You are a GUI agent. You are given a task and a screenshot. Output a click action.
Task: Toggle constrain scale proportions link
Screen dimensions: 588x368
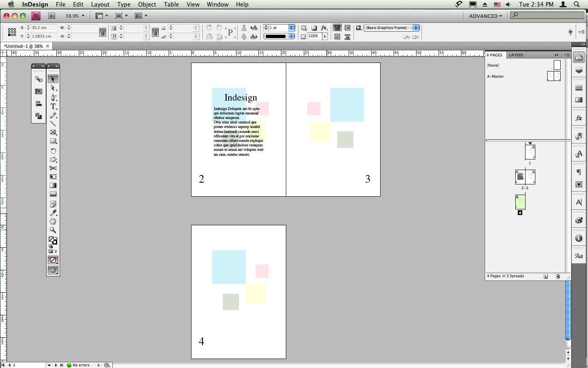155,32
